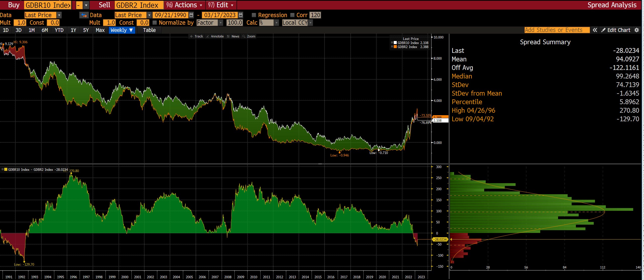Click the Mean value 94.0927
Viewport: 644px width, 280px height.
point(627,59)
